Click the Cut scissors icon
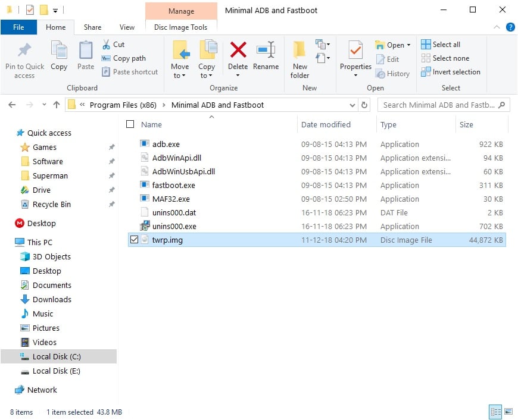 (x=106, y=44)
